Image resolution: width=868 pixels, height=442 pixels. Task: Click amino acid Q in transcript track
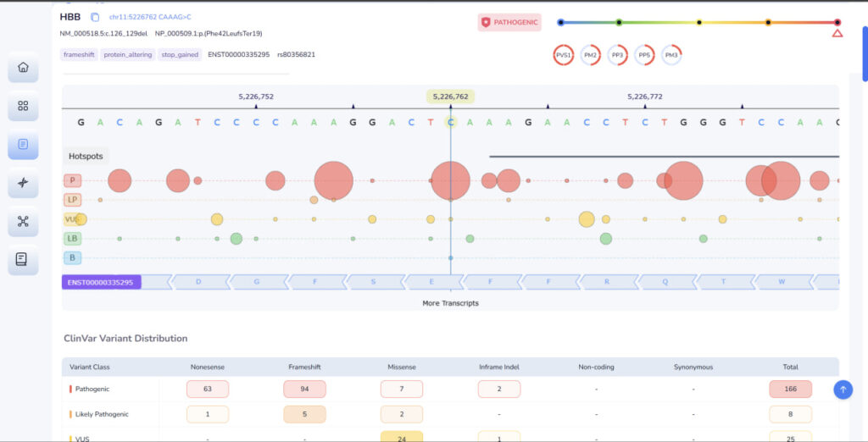(x=665, y=282)
